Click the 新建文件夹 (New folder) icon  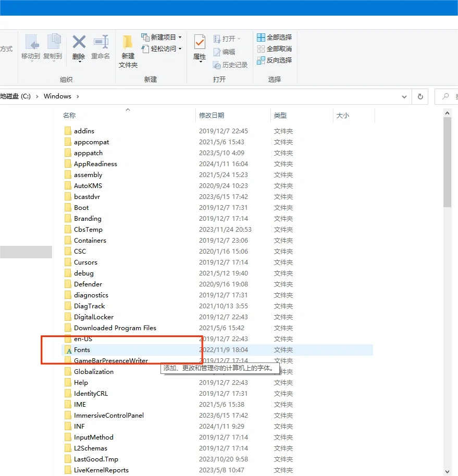pos(128,43)
